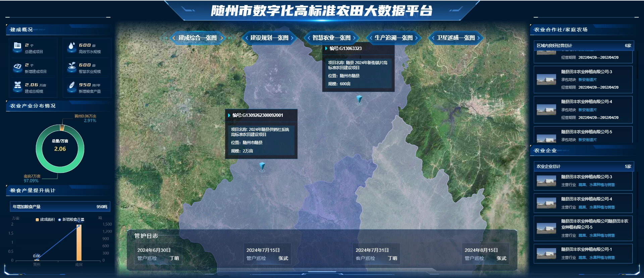Click the corn icon beside 950 吨/年
This screenshot has width=644, height=278.
pyautogui.click(x=71, y=87)
